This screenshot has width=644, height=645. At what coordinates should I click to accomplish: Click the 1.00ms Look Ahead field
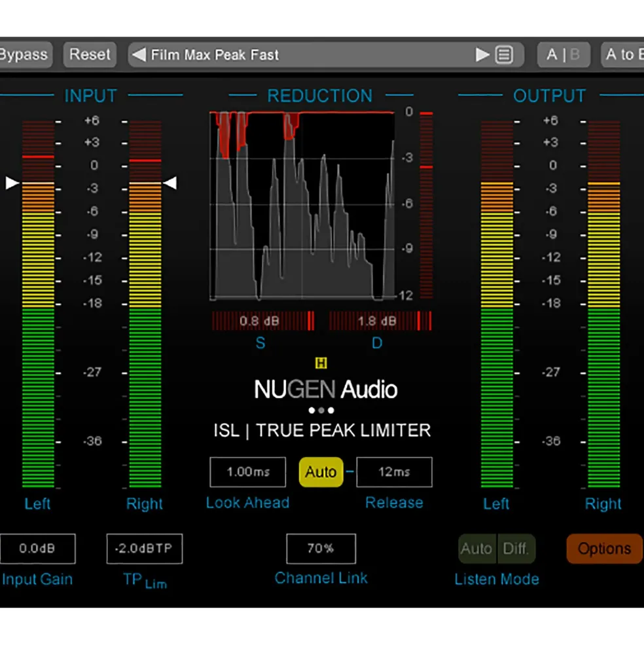click(247, 472)
